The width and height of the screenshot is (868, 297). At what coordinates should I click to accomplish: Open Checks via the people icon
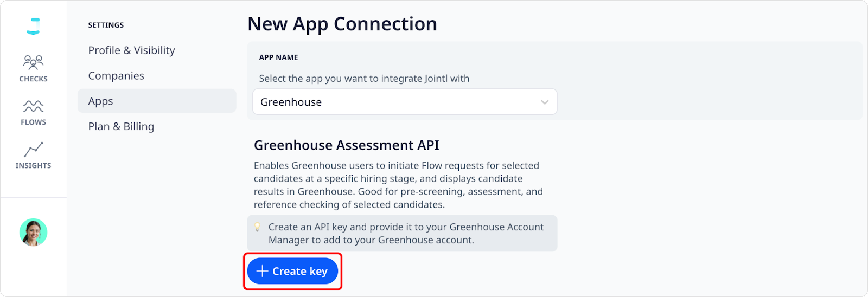pyautogui.click(x=33, y=62)
